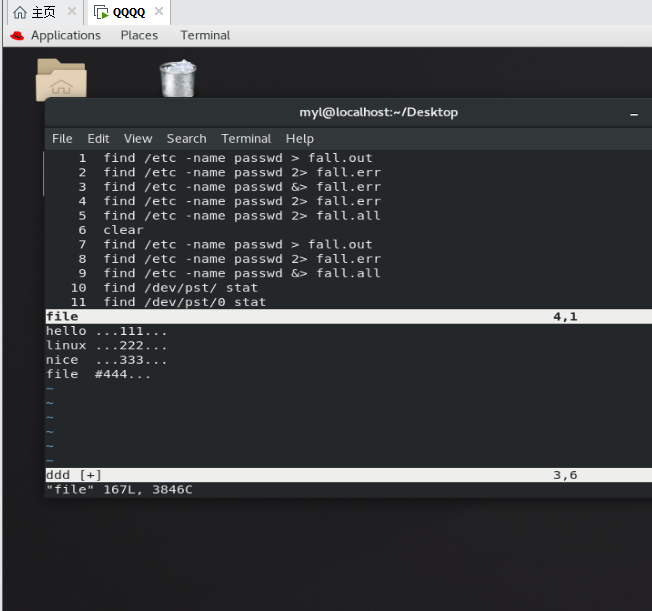Click line 7 ending in fall.out

pyautogui.click(x=238, y=245)
